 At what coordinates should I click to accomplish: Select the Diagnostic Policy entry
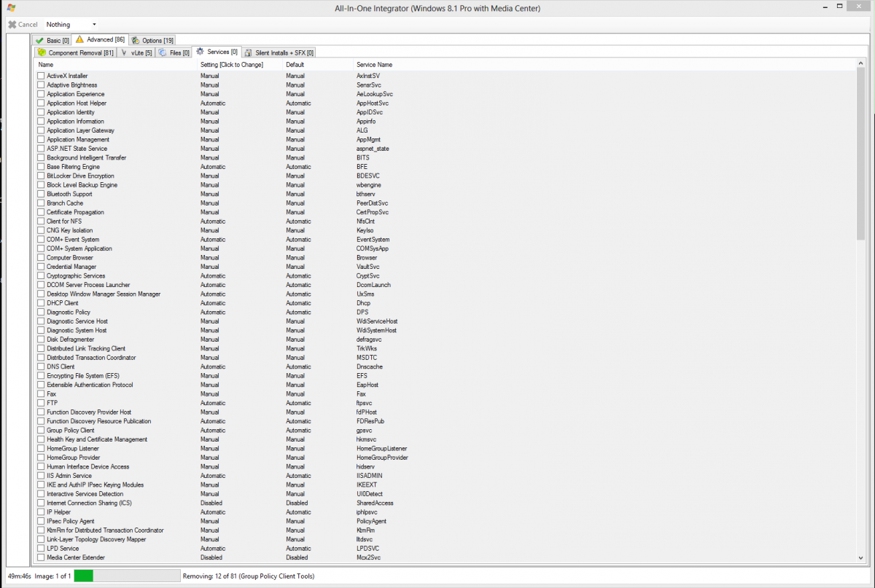pos(69,312)
